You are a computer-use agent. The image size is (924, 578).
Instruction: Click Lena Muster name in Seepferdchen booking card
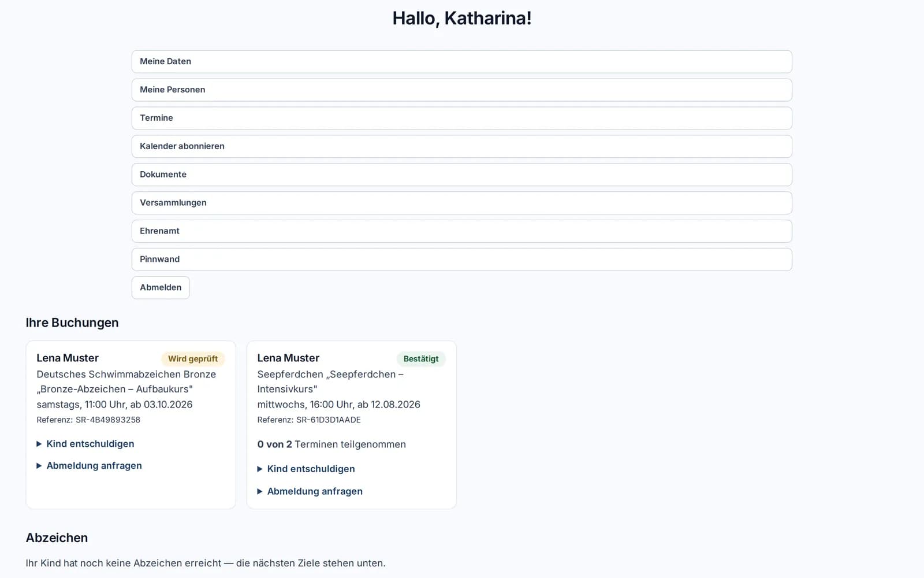tap(288, 358)
